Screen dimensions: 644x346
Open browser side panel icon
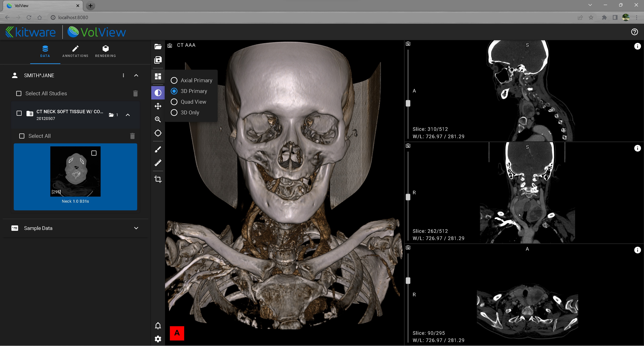[615, 17]
